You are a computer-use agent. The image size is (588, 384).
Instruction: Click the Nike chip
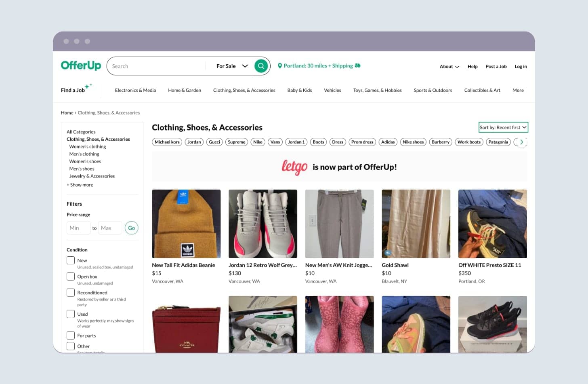(x=258, y=142)
